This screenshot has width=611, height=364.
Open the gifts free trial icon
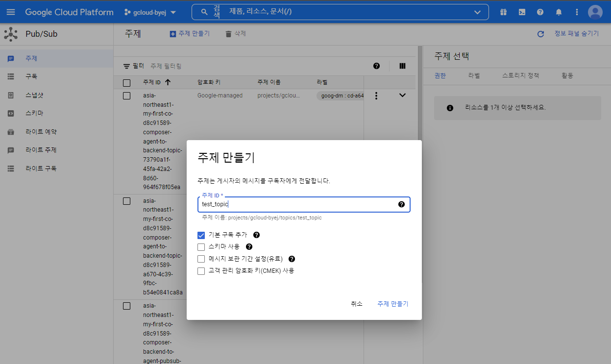(x=503, y=12)
